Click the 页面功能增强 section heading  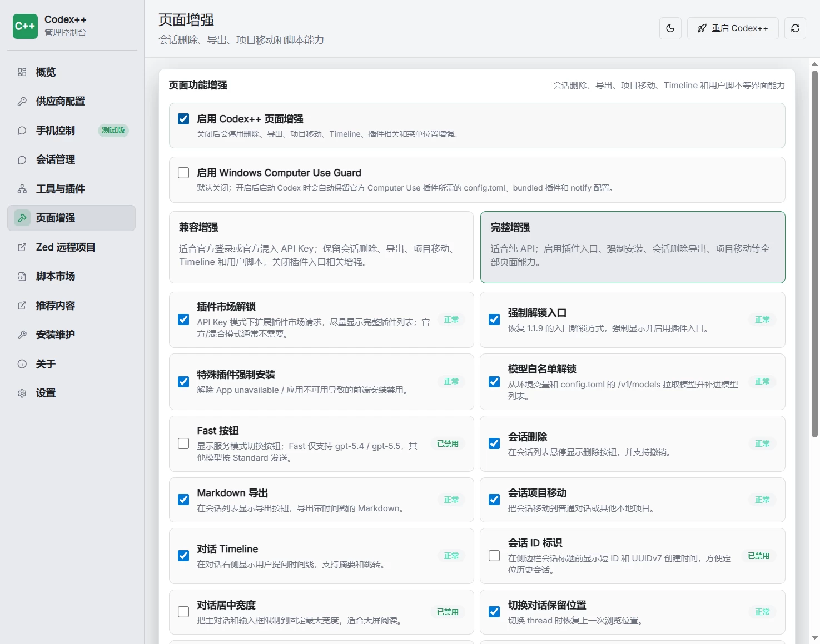[x=198, y=85]
